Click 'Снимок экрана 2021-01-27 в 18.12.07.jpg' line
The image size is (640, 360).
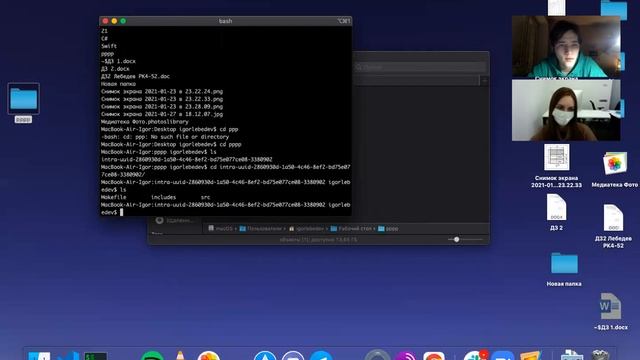tap(162, 114)
